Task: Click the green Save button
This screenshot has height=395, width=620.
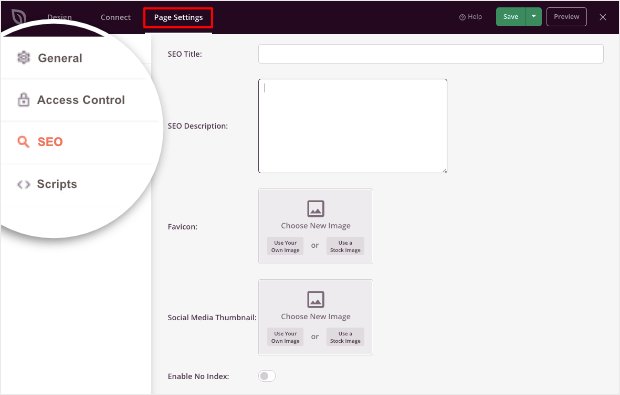Action: 511,17
